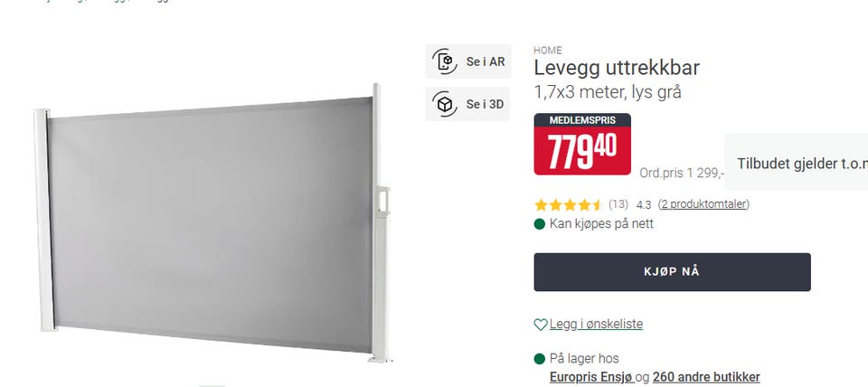Select the HOME brand label
Screen dimensions: 868x387
coord(548,51)
